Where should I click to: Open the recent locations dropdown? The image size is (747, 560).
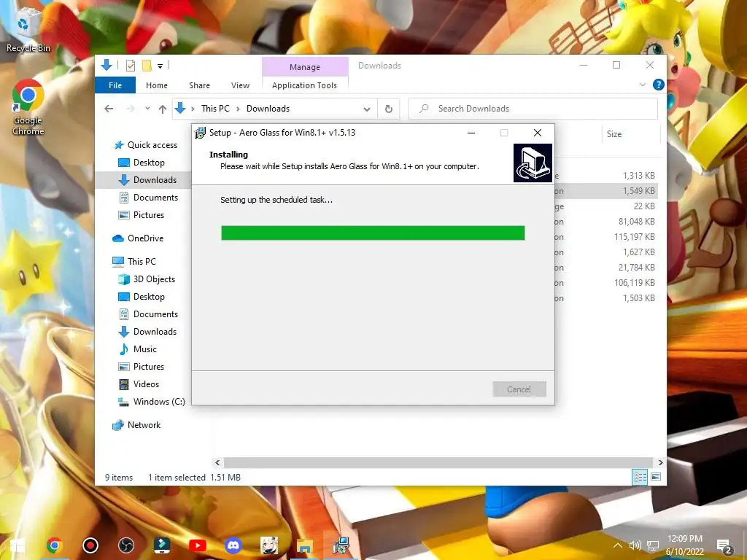click(147, 109)
